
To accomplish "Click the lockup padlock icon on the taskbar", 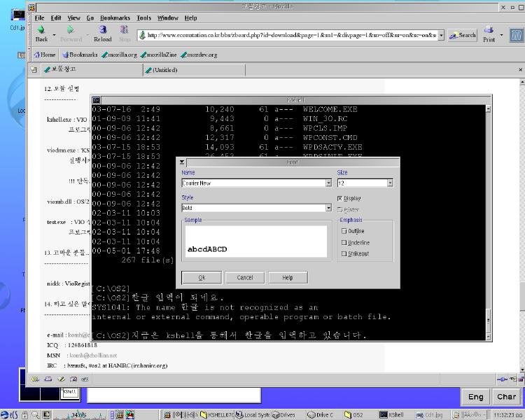I will point(24,415).
